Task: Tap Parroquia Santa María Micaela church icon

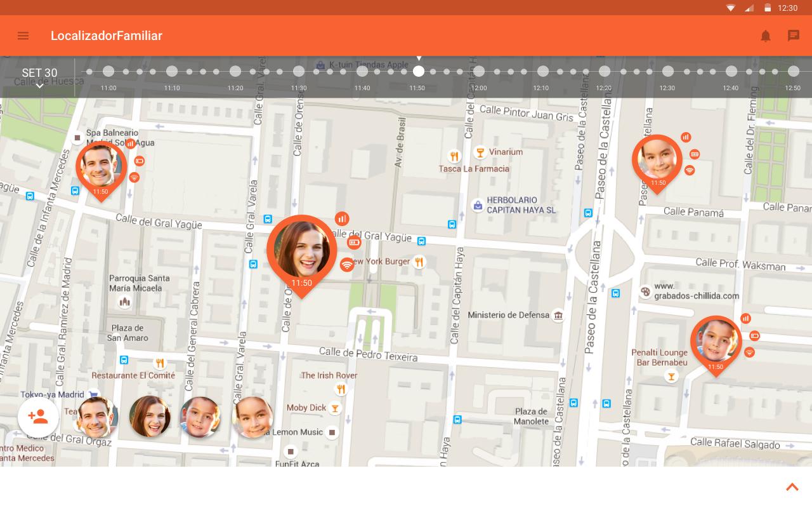Action: pyautogui.click(x=124, y=302)
